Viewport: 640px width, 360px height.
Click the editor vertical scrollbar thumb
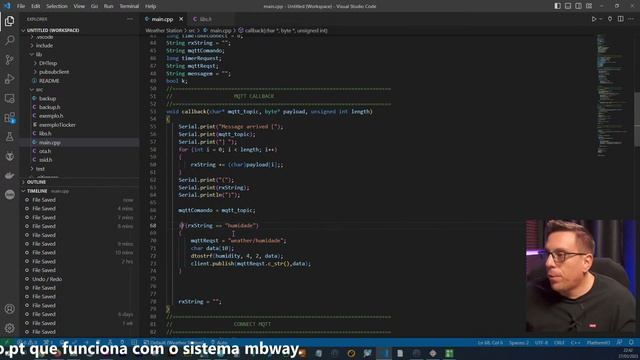pyautogui.click(x=637, y=119)
